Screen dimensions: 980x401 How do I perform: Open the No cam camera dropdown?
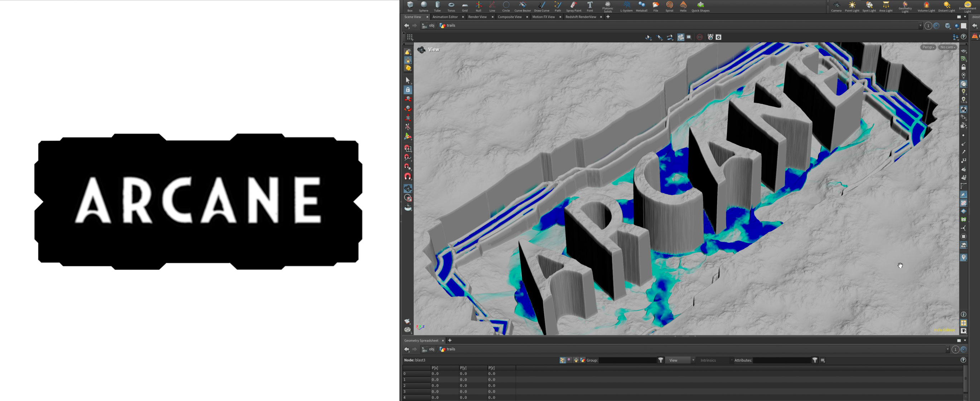tap(947, 47)
